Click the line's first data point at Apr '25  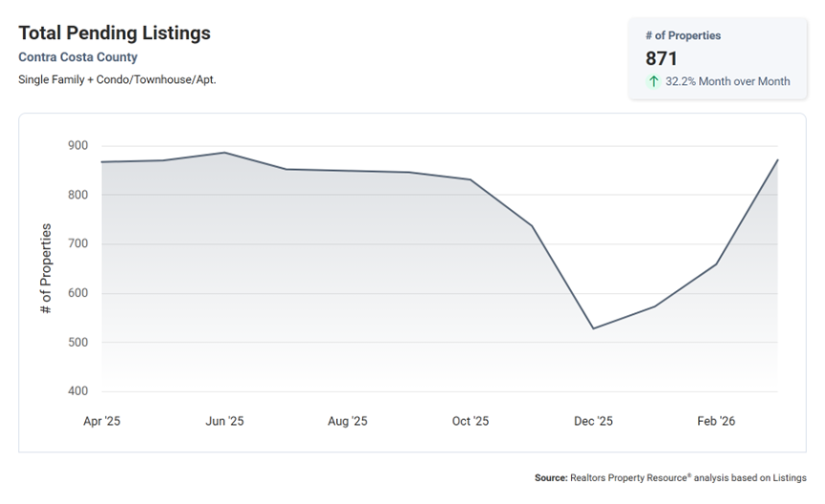click(101, 161)
